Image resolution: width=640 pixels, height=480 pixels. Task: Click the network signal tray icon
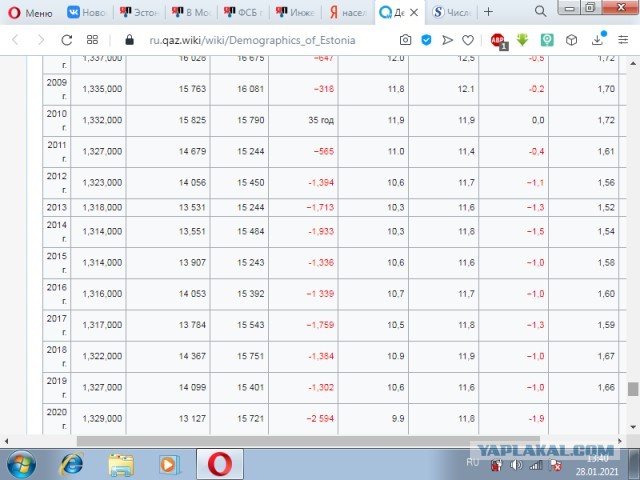point(536,464)
